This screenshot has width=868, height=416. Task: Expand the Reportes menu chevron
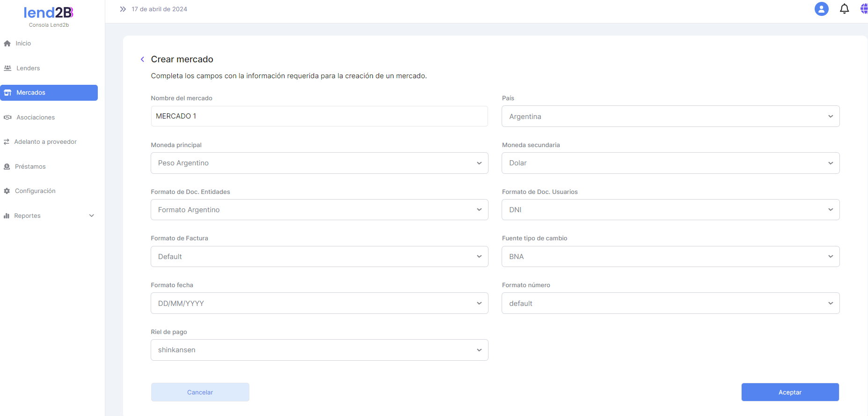[92, 216]
